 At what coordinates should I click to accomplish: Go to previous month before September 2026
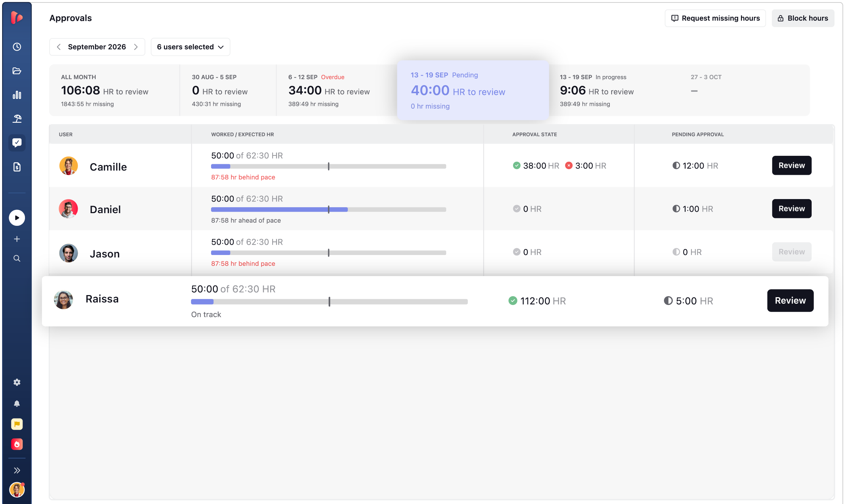(x=59, y=47)
